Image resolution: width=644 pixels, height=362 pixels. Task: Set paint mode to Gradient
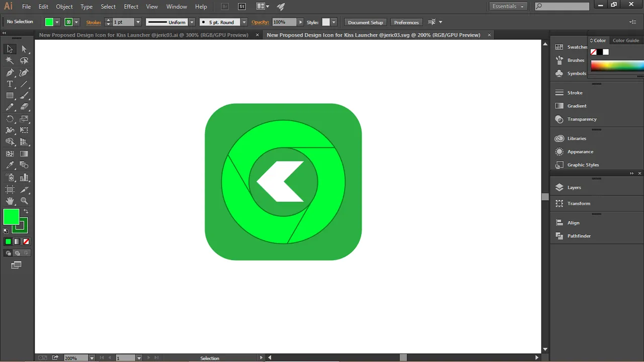pyautogui.click(x=17, y=241)
